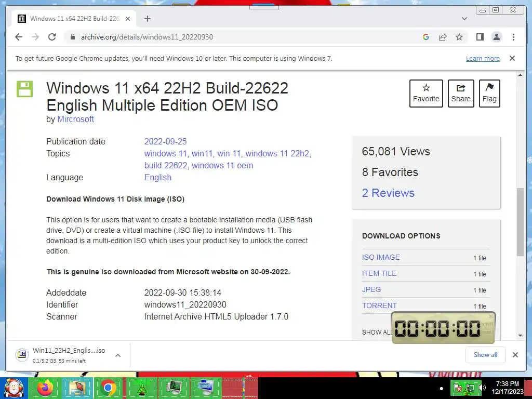Click the 65,081 Views text
532x399 pixels.
click(x=395, y=151)
